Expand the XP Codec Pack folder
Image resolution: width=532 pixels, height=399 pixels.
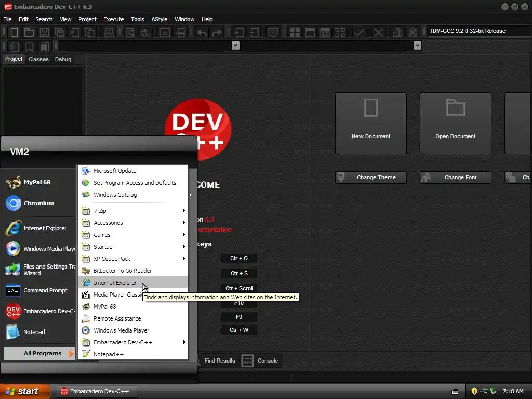pyautogui.click(x=133, y=259)
